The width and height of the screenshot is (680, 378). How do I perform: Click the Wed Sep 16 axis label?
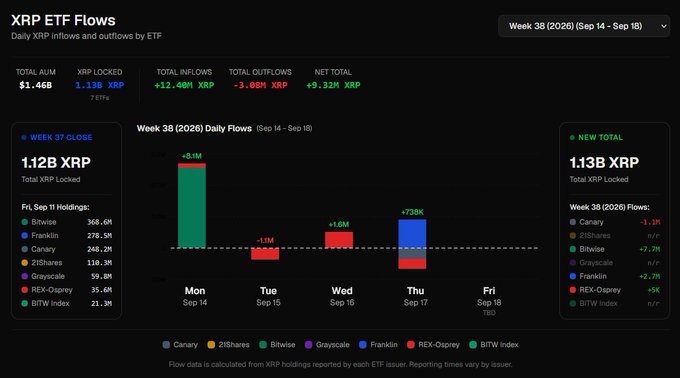[342, 296]
